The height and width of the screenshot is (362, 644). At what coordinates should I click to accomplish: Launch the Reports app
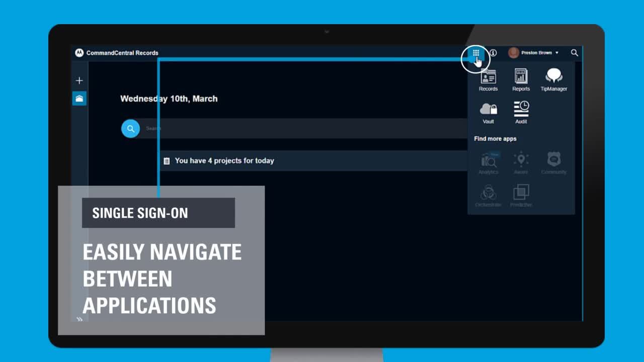pyautogui.click(x=521, y=79)
